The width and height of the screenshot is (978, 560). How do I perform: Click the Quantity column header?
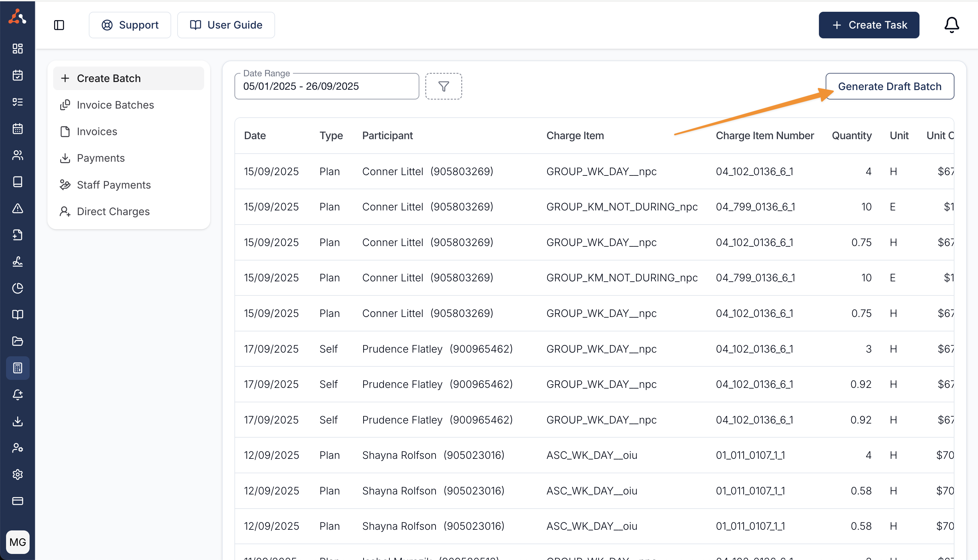(851, 135)
